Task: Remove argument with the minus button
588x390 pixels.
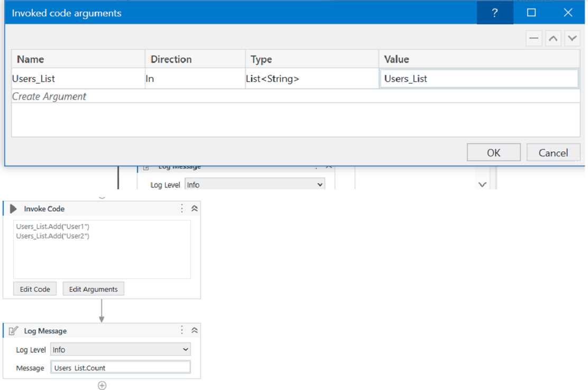Action: [x=535, y=39]
